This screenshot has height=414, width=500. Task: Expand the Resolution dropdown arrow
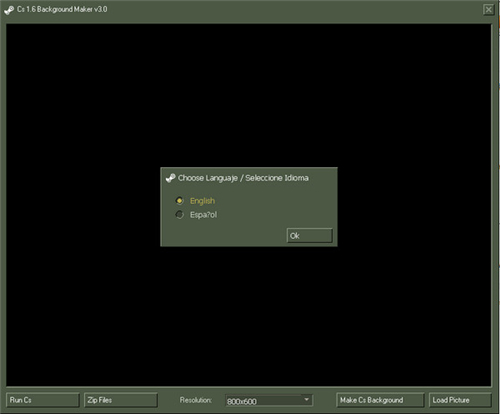[x=306, y=399]
